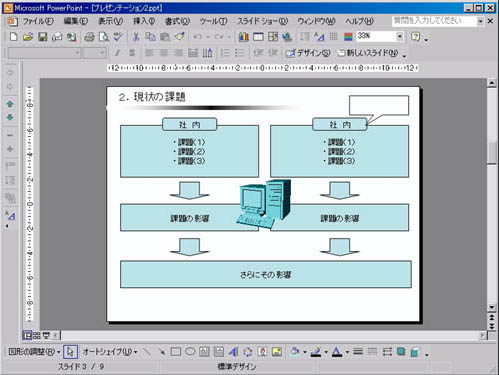The height and width of the screenshot is (375, 499).
Task: Open the 挿入 menu
Action: [x=144, y=21]
